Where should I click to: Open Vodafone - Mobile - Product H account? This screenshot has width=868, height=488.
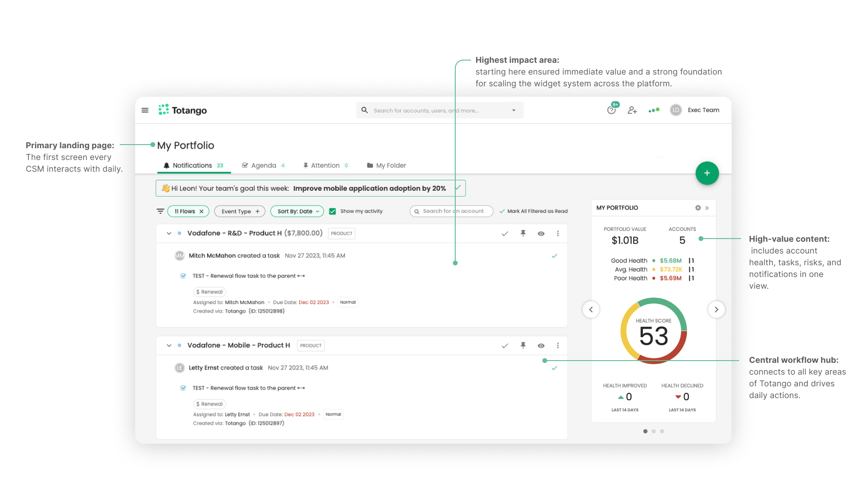click(239, 345)
